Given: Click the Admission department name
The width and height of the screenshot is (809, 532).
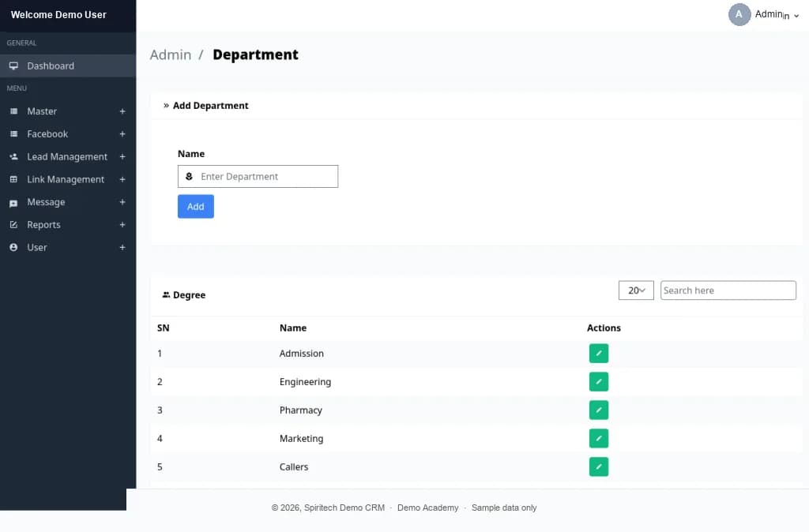Looking at the screenshot, I should pos(301,353).
